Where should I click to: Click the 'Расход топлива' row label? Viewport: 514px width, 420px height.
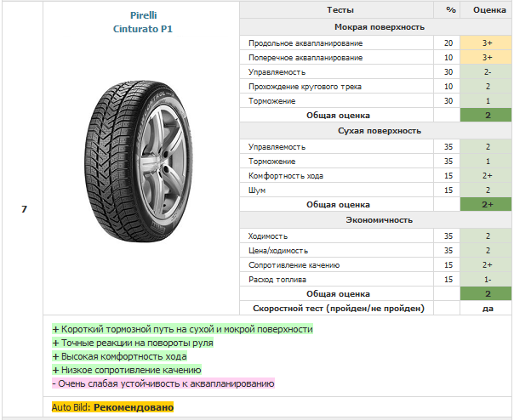(x=277, y=280)
